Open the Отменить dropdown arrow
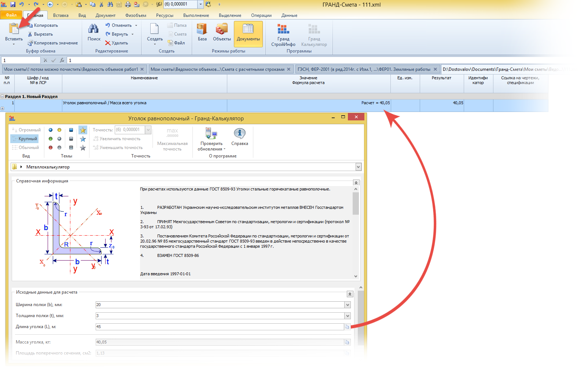Viewport: 588px width, 367px height. (x=136, y=25)
